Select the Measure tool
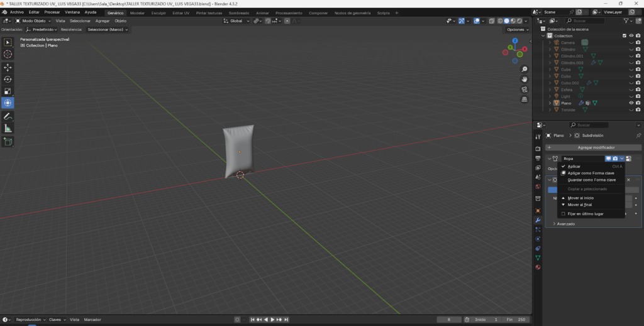 point(8,128)
